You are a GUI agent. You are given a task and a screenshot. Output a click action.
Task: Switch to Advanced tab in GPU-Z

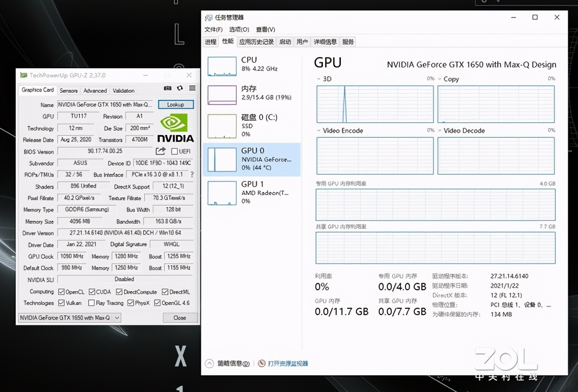point(95,90)
